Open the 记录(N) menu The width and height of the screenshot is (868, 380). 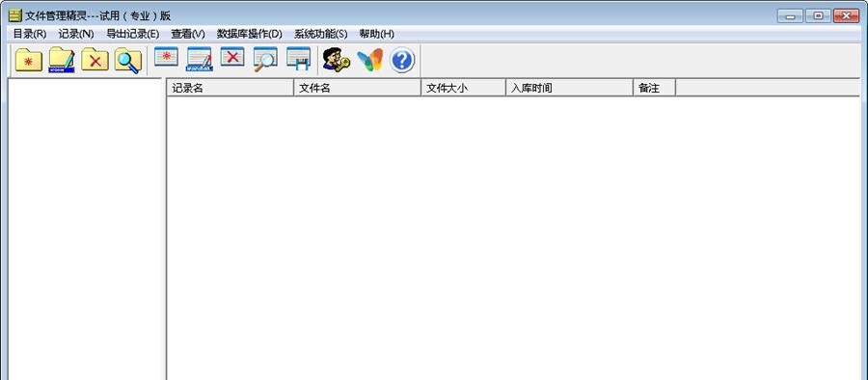[76, 34]
